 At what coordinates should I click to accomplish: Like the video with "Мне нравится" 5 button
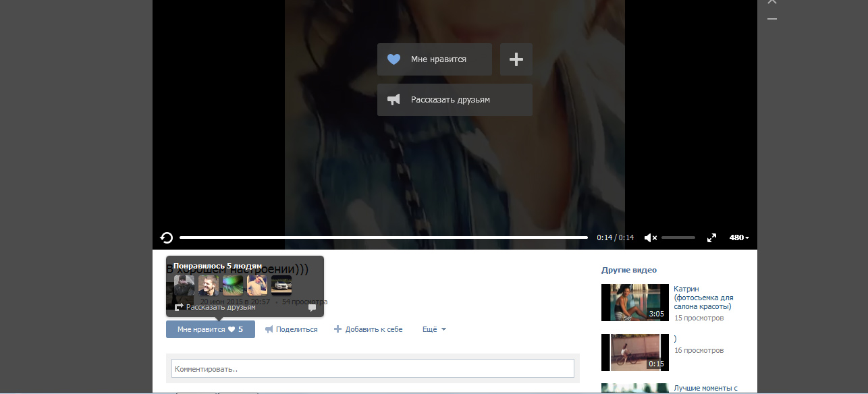pos(211,329)
